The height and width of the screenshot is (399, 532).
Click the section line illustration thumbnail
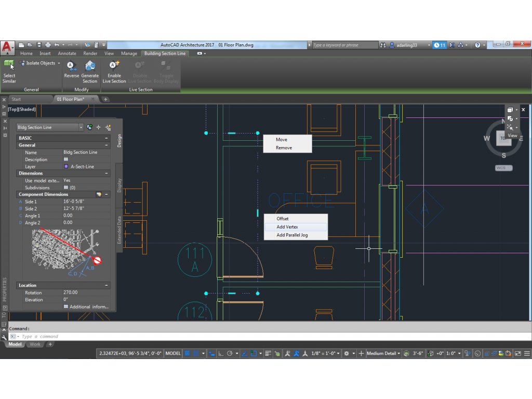point(66,253)
